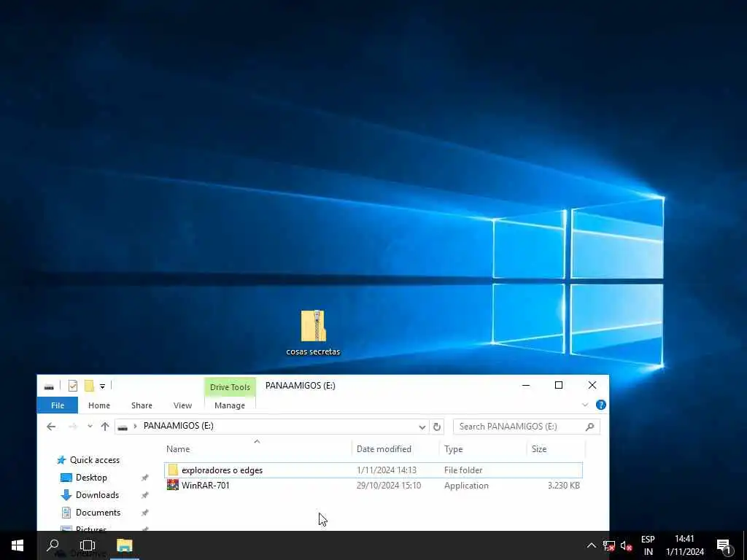Switch to the View ribbon tab
The width and height of the screenshot is (747, 560).
tap(182, 405)
